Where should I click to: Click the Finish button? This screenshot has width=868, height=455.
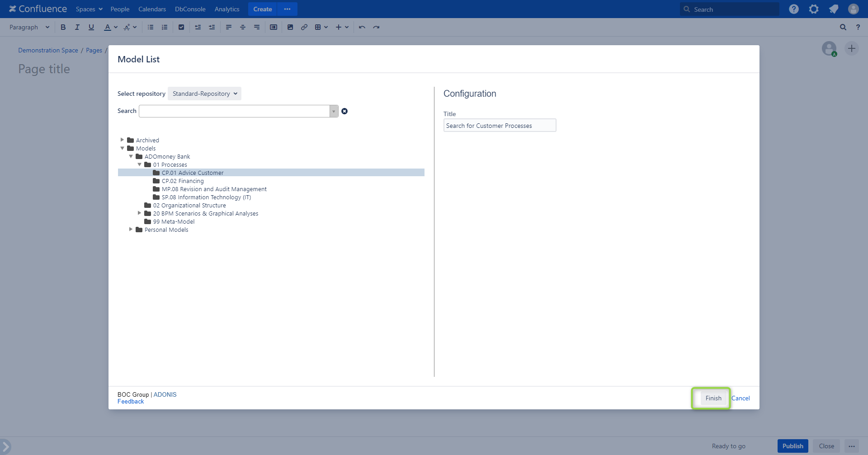(x=713, y=398)
